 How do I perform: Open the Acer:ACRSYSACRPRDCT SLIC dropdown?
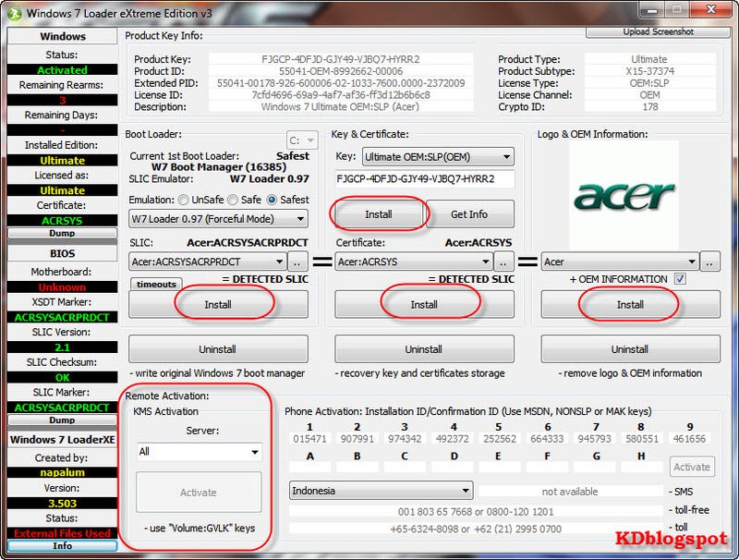[x=207, y=262]
